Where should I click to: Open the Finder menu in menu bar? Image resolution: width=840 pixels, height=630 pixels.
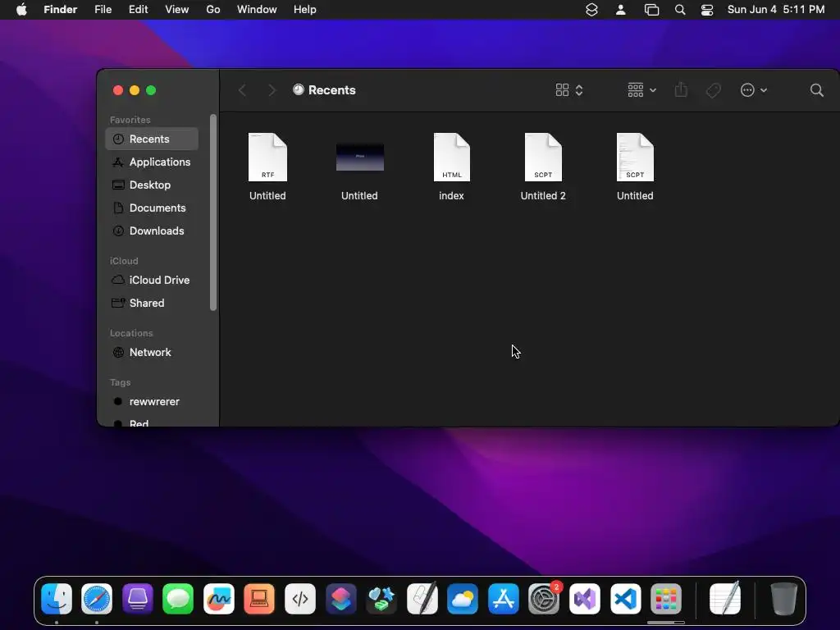(60, 10)
